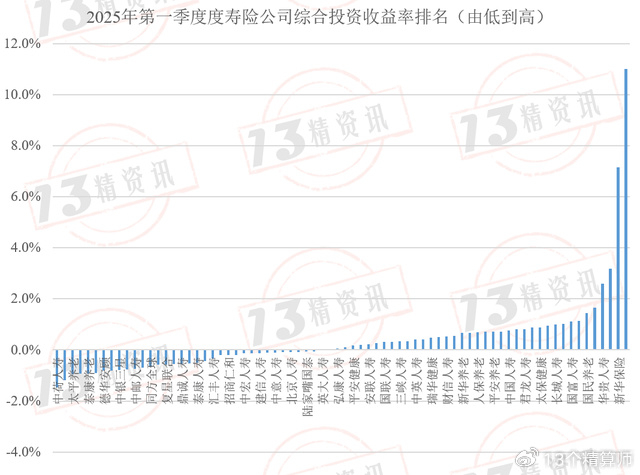Click the 安联人寿 category label

[x=370, y=381]
